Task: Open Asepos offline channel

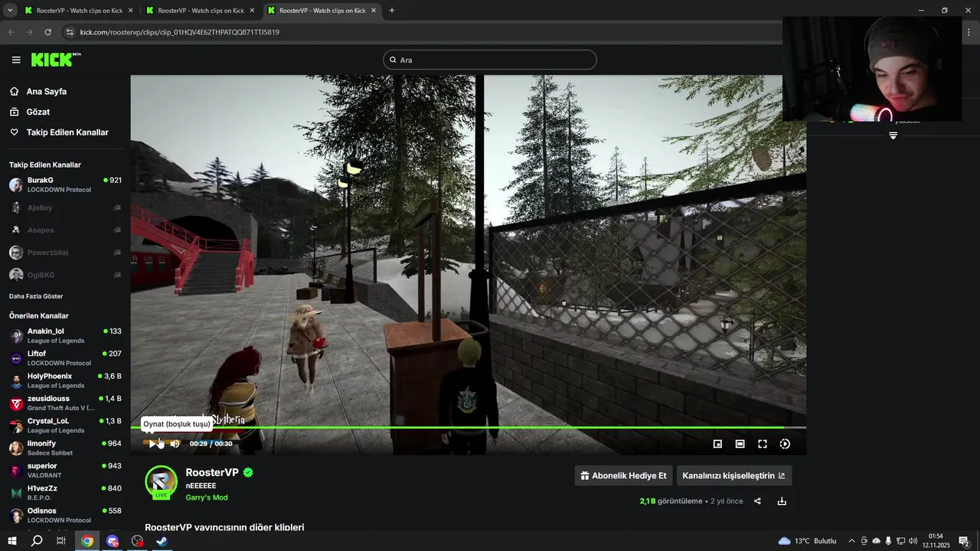Action: (x=65, y=230)
